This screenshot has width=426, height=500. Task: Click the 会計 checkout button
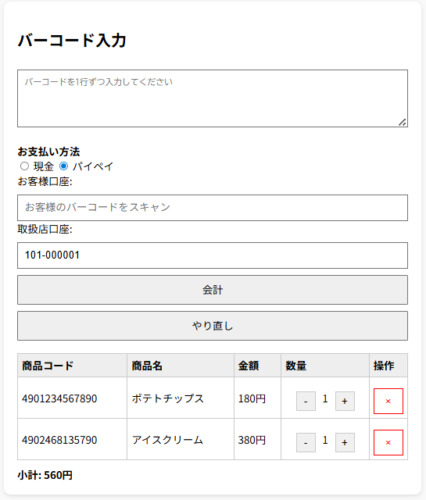(x=212, y=290)
